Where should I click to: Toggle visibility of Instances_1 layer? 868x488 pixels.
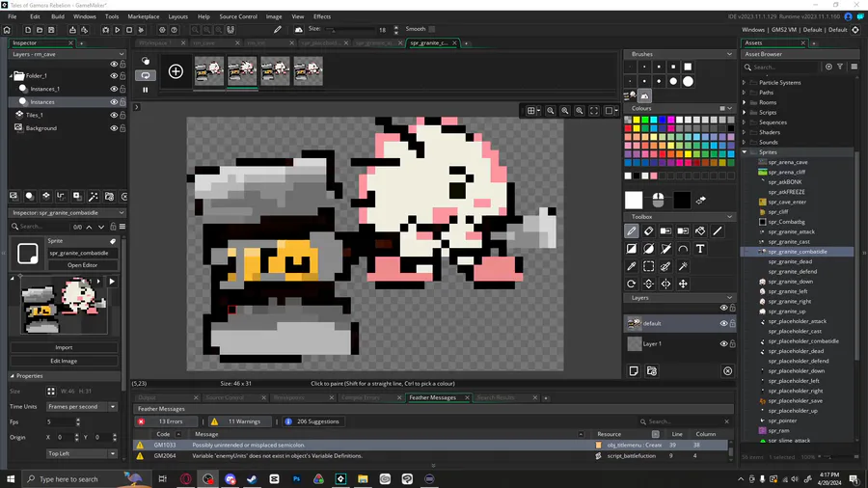tap(114, 89)
